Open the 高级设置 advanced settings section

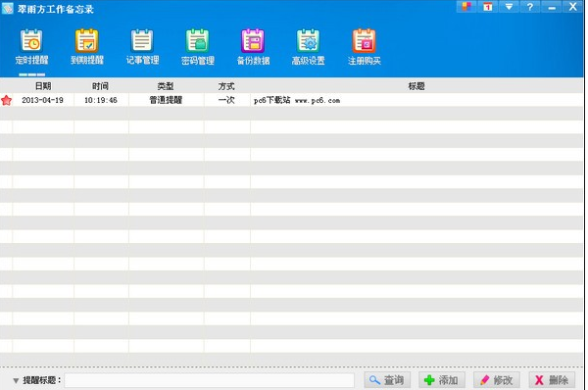[309, 46]
